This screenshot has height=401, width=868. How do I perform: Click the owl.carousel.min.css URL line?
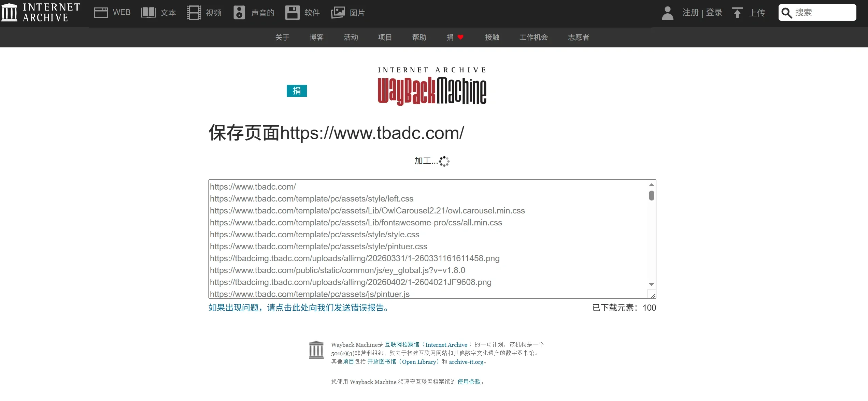coord(367,211)
